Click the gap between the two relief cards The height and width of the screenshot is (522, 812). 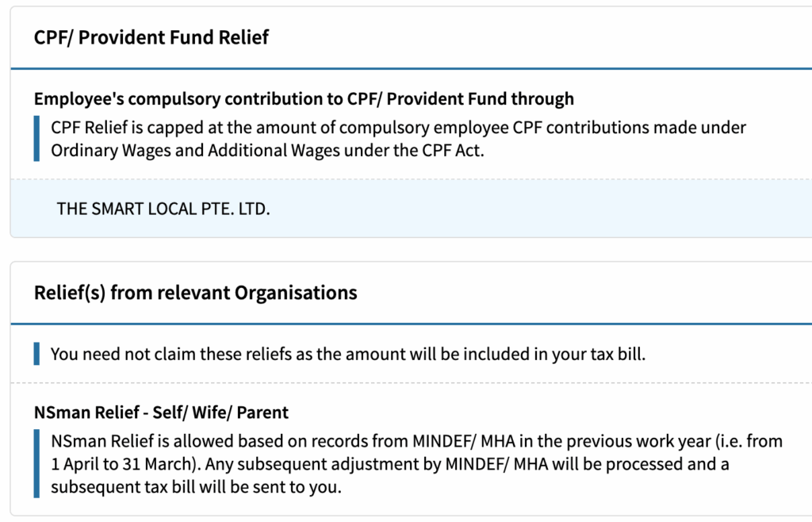(412, 250)
